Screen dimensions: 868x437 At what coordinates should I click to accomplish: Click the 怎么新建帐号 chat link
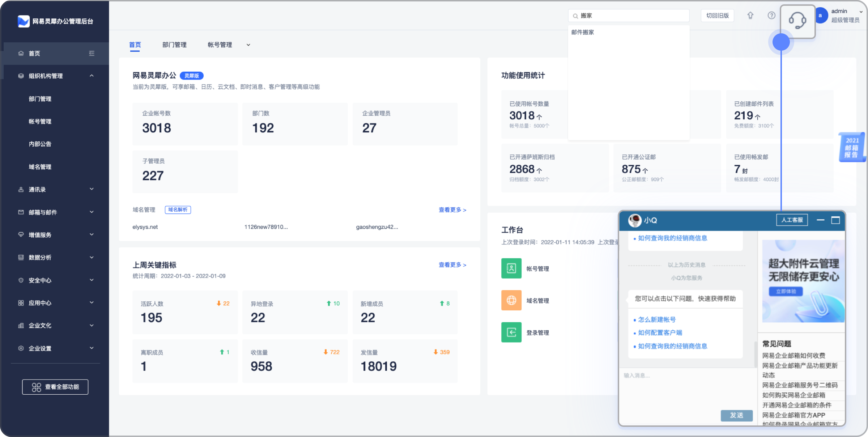click(x=657, y=319)
